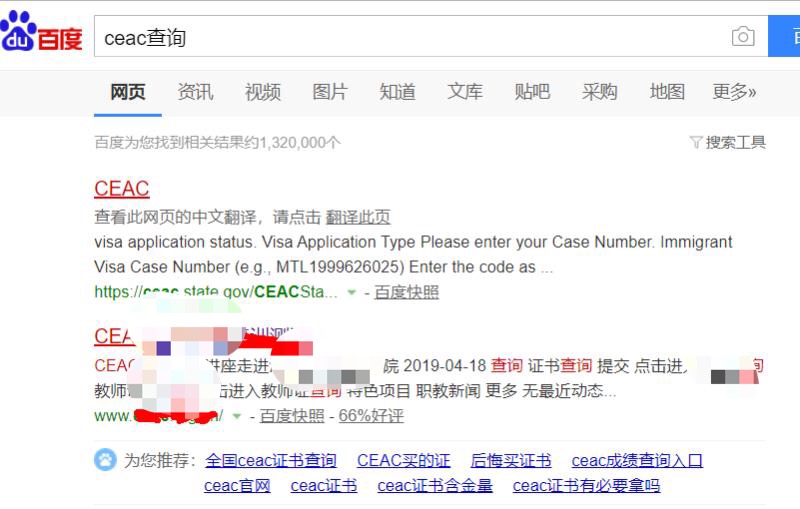The height and width of the screenshot is (509, 800).
Task: Open the 66%好评 rating link
Action: click(371, 416)
